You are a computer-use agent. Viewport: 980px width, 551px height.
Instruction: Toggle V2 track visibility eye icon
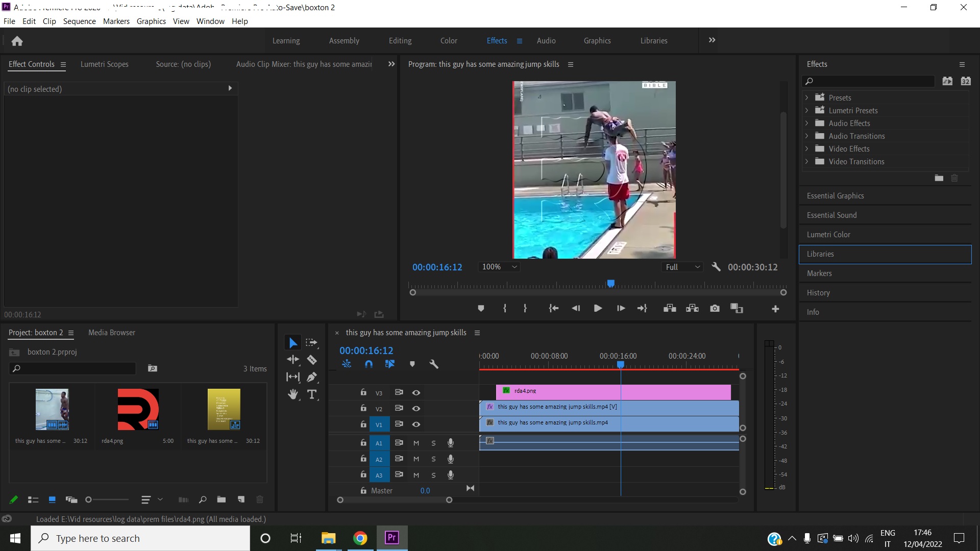(415, 408)
